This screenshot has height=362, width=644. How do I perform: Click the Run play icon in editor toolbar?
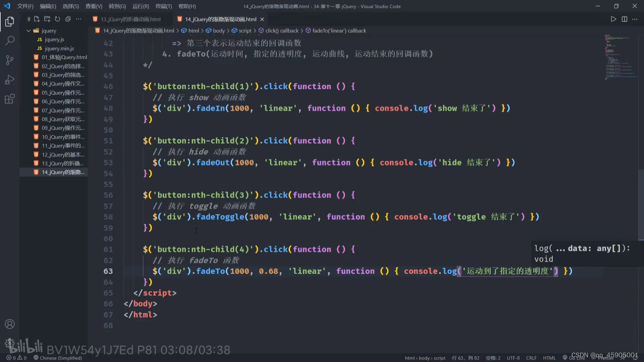(613, 19)
